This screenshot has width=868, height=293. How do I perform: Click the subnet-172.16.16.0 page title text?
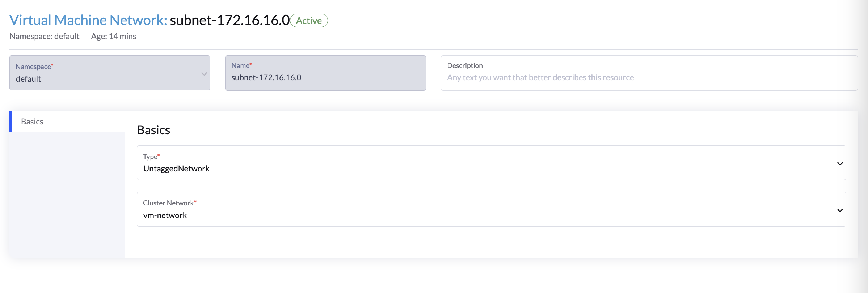coord(229,20)
